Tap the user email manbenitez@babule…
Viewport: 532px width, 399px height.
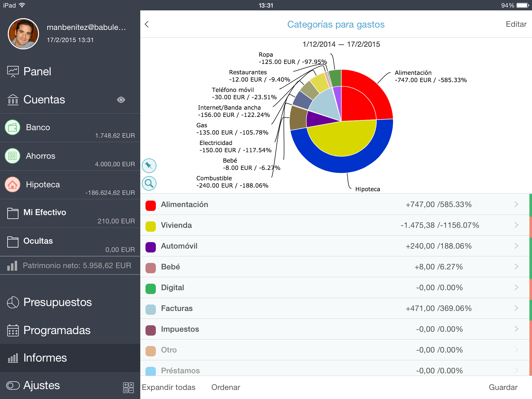[86, 27]
